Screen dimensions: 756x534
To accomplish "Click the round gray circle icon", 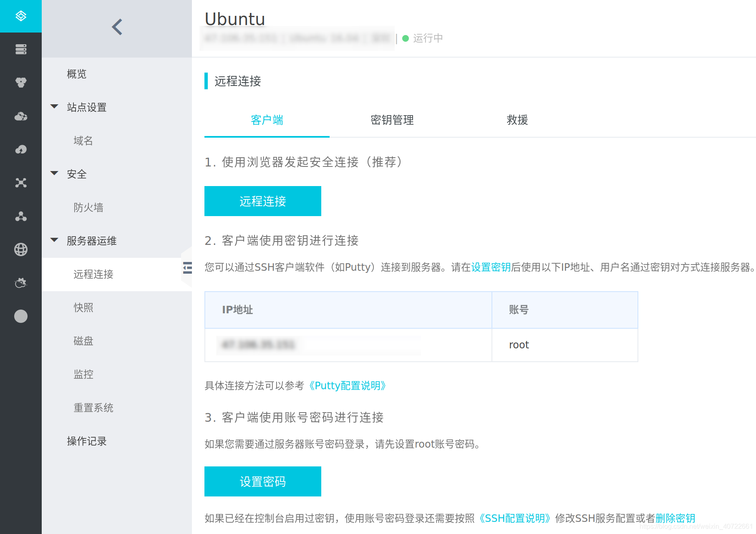I will tap(21, 316).
